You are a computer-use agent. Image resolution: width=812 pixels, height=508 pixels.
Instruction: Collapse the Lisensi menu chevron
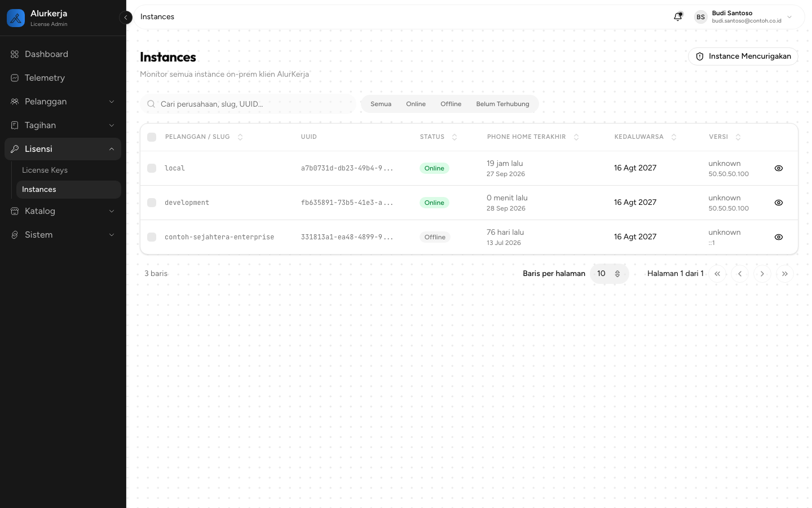112,149
